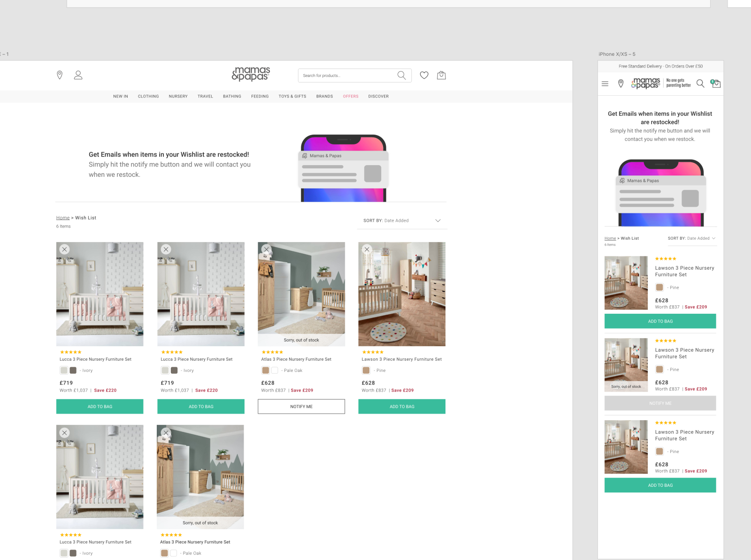
Task: Click the bottom-row 'Lucca 3 Piece Nursery Furniture Set' title
Action: coord(96,542)
